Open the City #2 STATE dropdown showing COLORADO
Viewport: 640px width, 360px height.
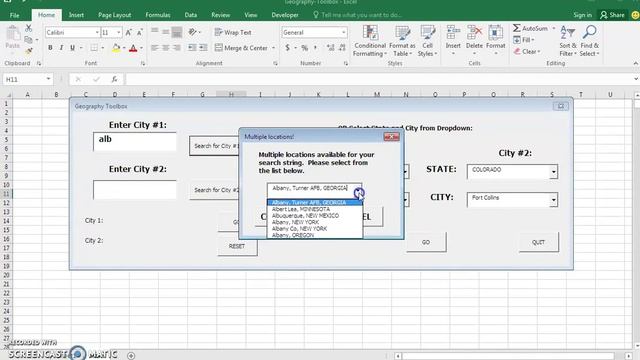(x=553, y=172)
